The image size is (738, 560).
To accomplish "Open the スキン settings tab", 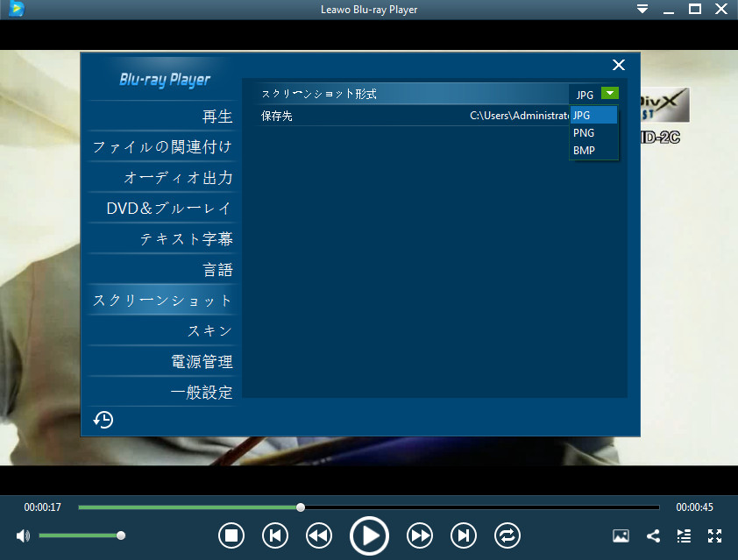I will (162, 330).
